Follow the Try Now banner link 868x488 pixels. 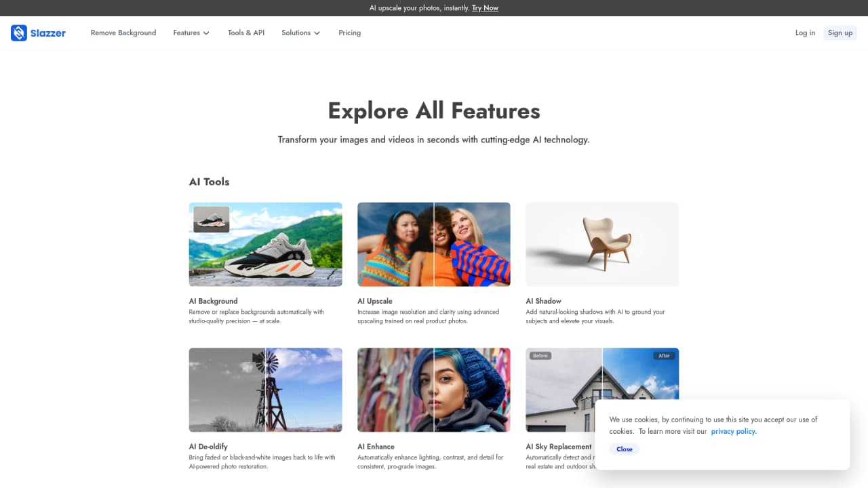click(485, 8)
